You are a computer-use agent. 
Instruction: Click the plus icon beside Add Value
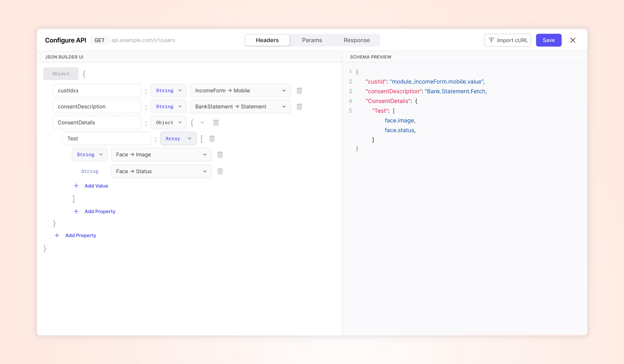76,186
